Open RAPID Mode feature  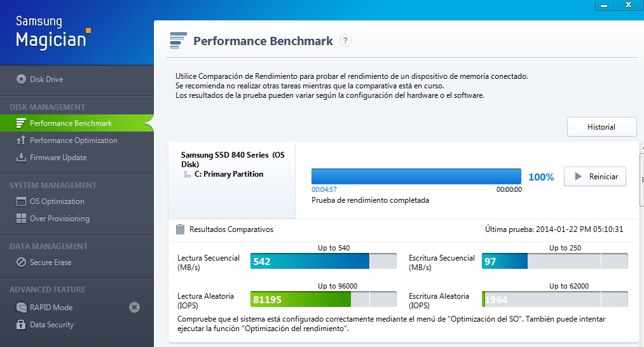(x=51, y=308)
